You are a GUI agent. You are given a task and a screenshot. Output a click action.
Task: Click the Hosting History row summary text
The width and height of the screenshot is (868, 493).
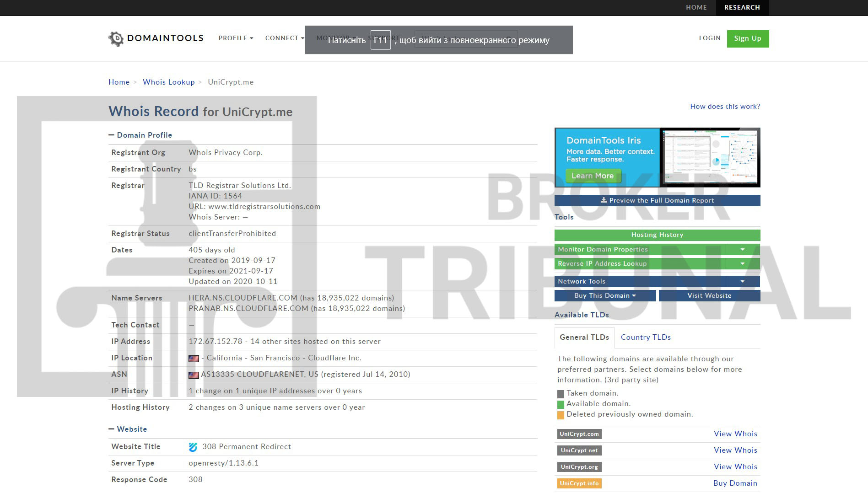click(277, 407)
